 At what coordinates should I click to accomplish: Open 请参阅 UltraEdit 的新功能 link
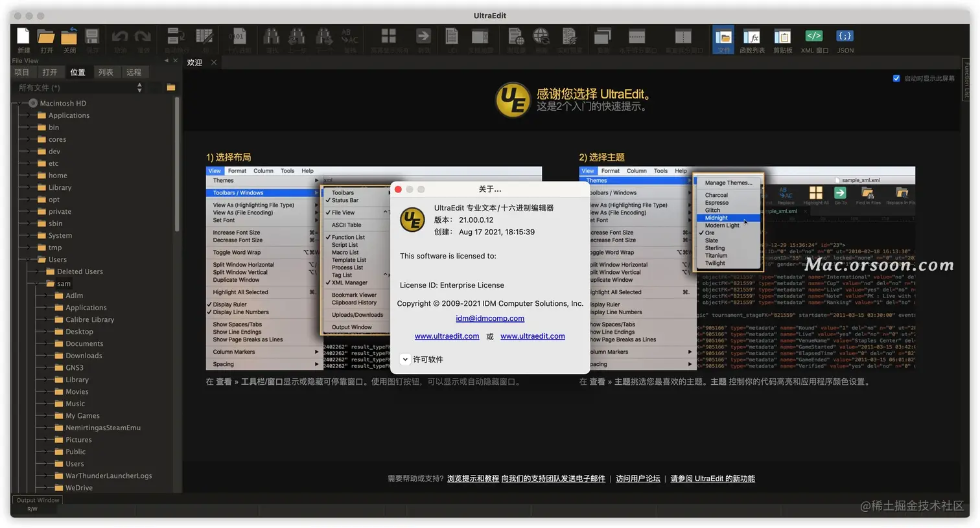tap(713, 479)
